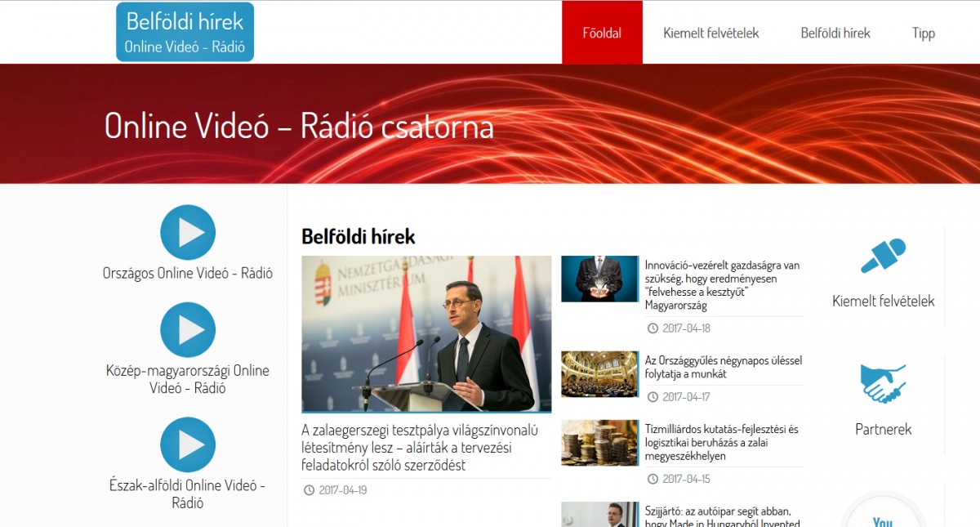
Task: Select the play icon for Országos Online Videó – Rádió
Action: [x=188, y=231]
